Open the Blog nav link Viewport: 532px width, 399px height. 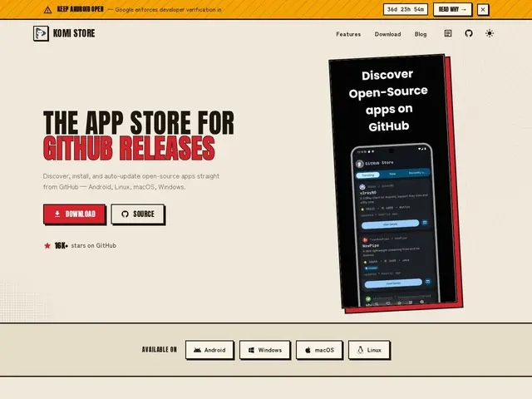click(x=421, y=34)
